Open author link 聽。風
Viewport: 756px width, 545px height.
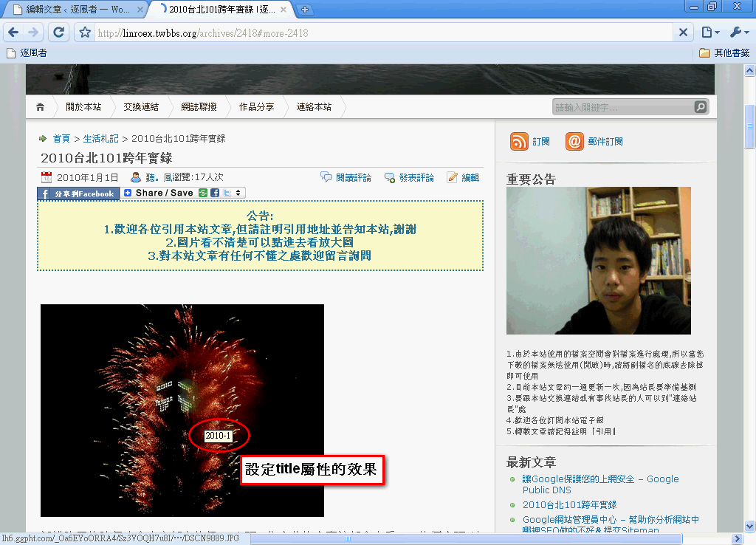tap(159, 177)
